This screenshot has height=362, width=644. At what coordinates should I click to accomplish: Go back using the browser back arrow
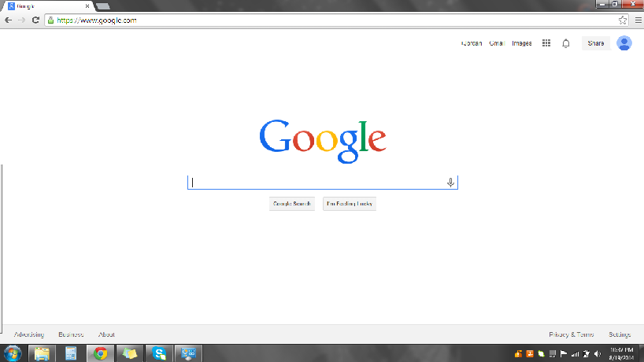[8, 20]
